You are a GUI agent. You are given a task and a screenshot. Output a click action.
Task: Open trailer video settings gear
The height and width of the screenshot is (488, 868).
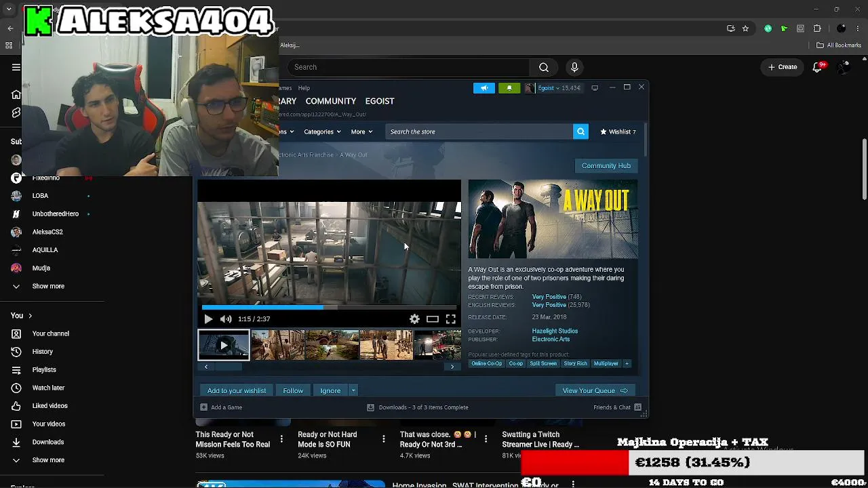414,319
